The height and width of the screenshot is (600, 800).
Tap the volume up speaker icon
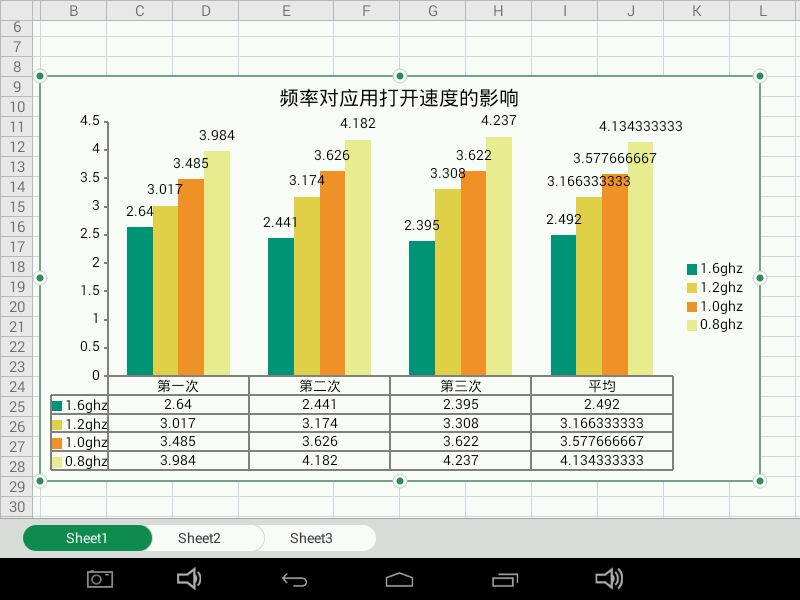609,579
